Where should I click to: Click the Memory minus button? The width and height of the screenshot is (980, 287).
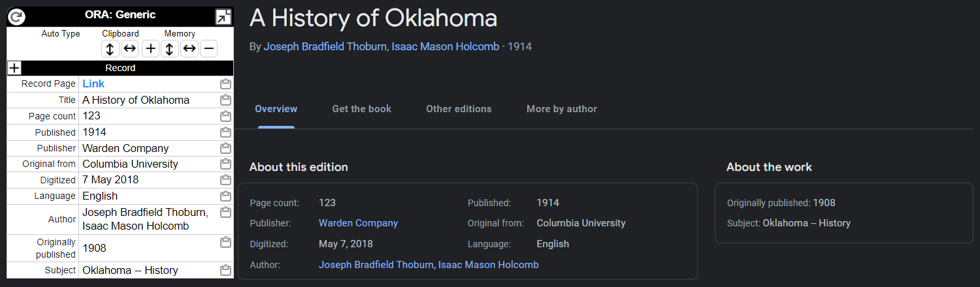208,48
